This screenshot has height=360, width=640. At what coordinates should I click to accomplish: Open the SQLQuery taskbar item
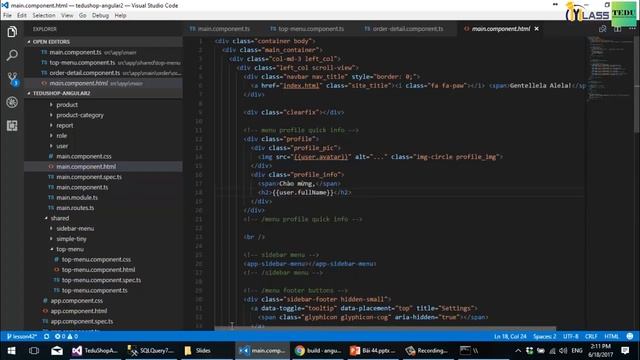[151, 351]
